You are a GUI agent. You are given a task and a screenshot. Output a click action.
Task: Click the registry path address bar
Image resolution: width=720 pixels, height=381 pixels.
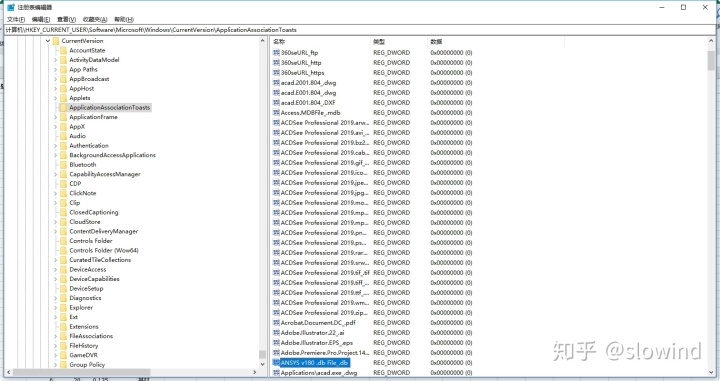[360, 30]
